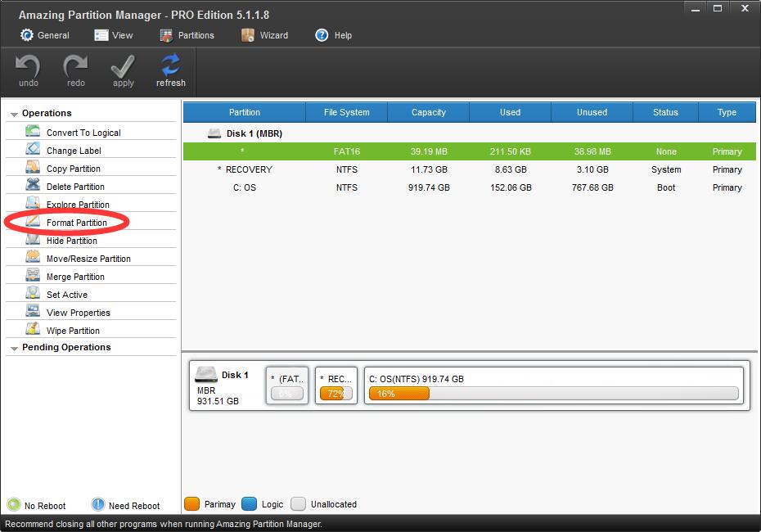Sort by Used column header

pos(510,112)
